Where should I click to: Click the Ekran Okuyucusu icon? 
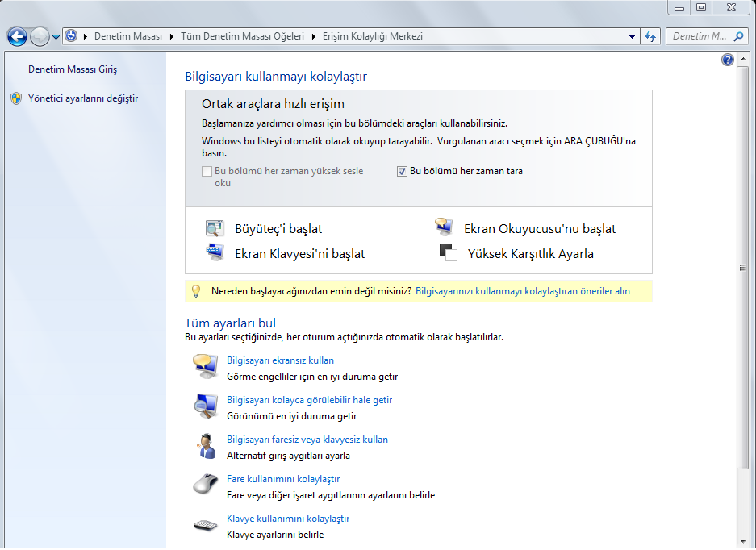(444, 227)
